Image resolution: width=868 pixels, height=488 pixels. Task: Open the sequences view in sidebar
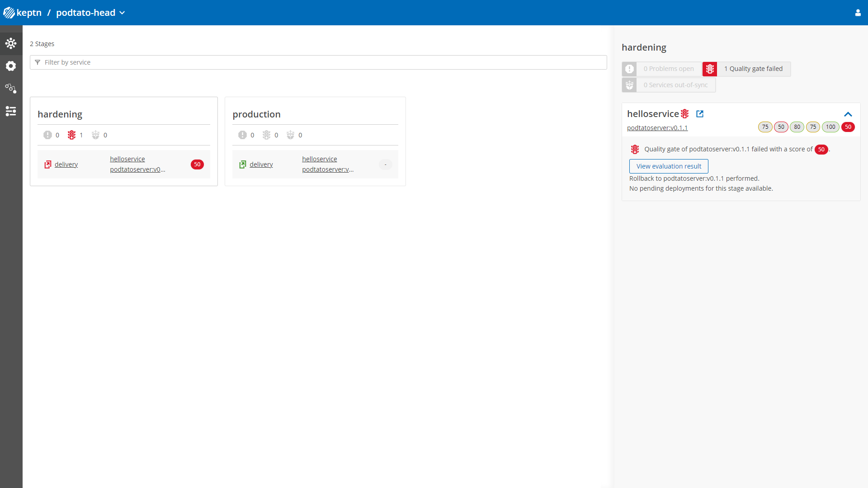coord(11,89)
